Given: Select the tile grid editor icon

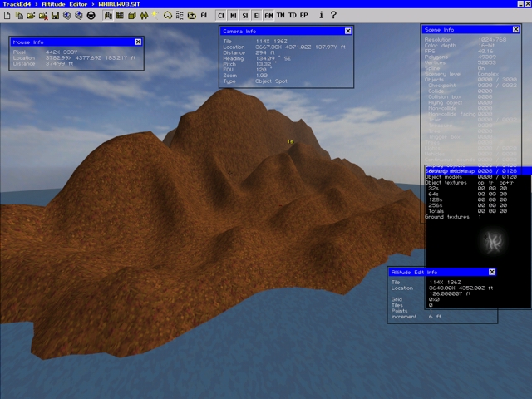Looking at the screenshot, I should point(120,16).
